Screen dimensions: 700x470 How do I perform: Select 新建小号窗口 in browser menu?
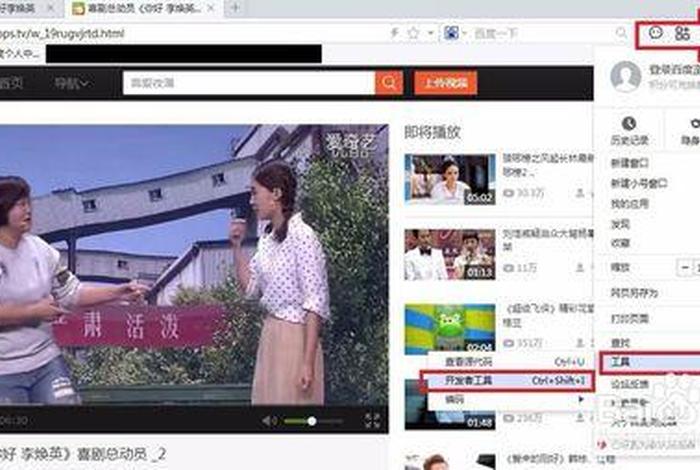pyautogui.click(x=639, y=183)
